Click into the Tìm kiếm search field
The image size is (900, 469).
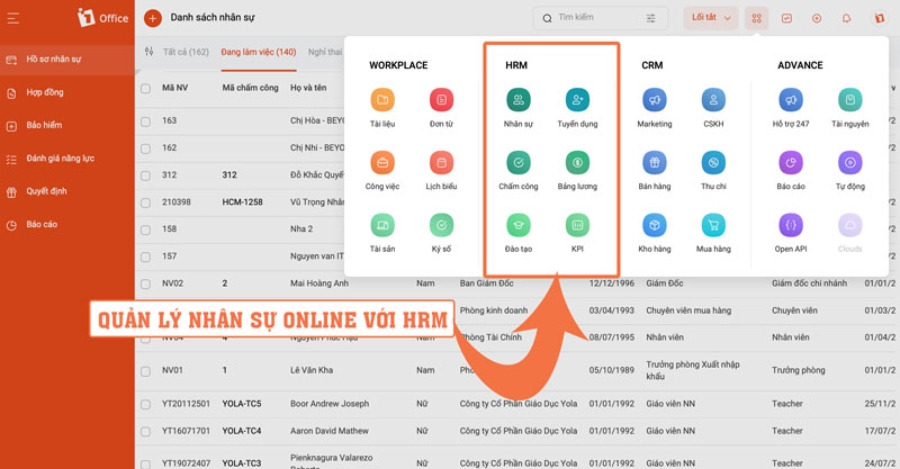(595, 18)
